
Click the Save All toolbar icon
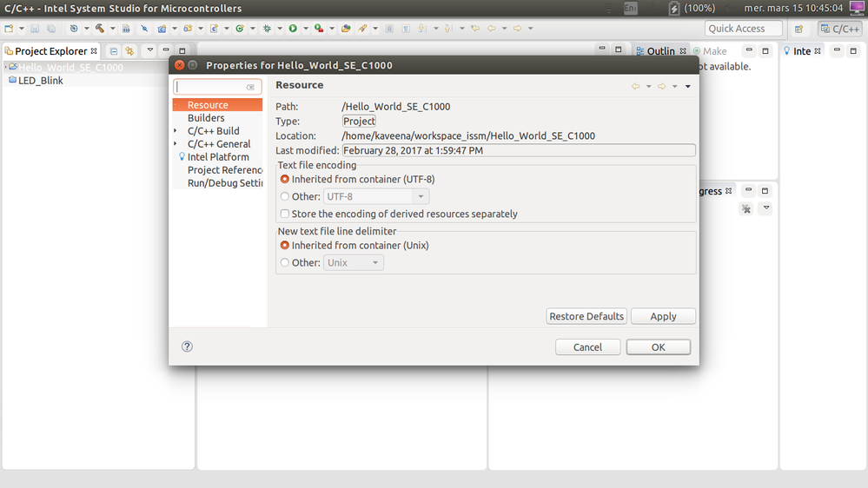(51, 28)
